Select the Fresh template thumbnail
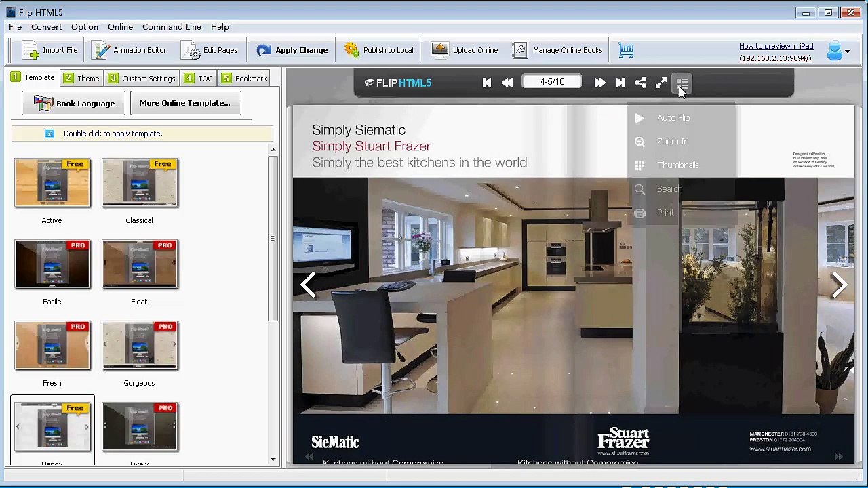868x488 pixels. click(x=52, y=346)
